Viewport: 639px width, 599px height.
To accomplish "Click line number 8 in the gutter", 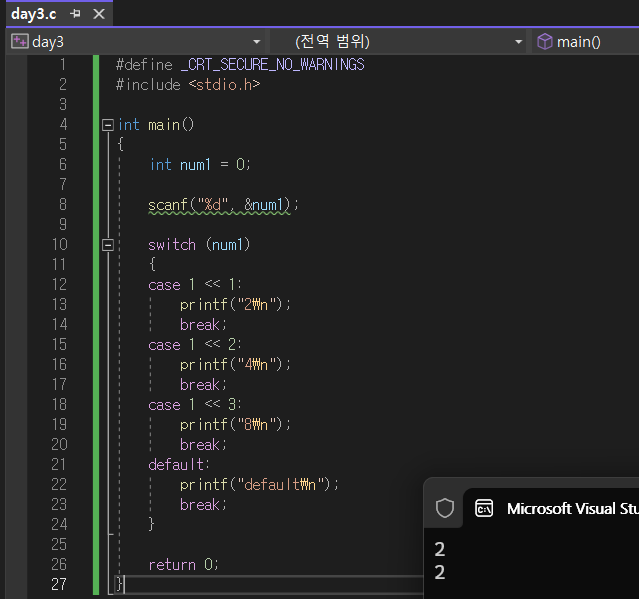I will point(63,205).
